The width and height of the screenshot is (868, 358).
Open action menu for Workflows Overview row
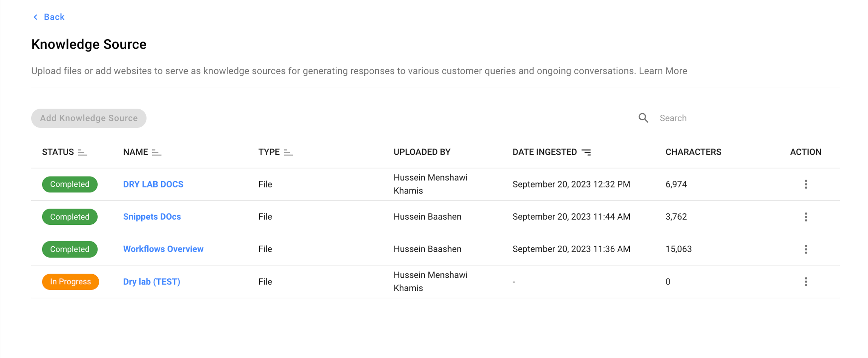805,249
